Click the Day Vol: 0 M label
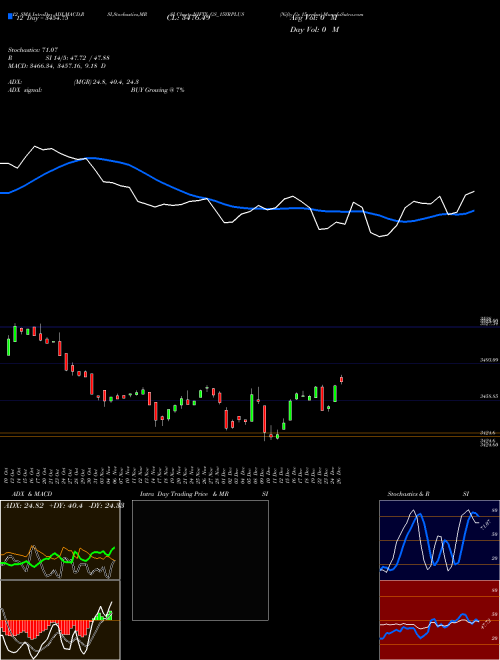 314,29
